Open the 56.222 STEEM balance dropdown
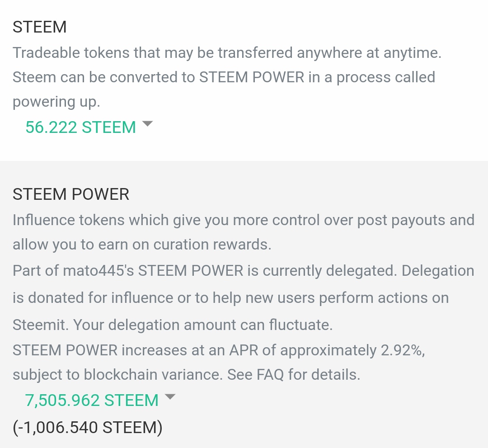Screen dimensions: 488x448 coord(80,127)
